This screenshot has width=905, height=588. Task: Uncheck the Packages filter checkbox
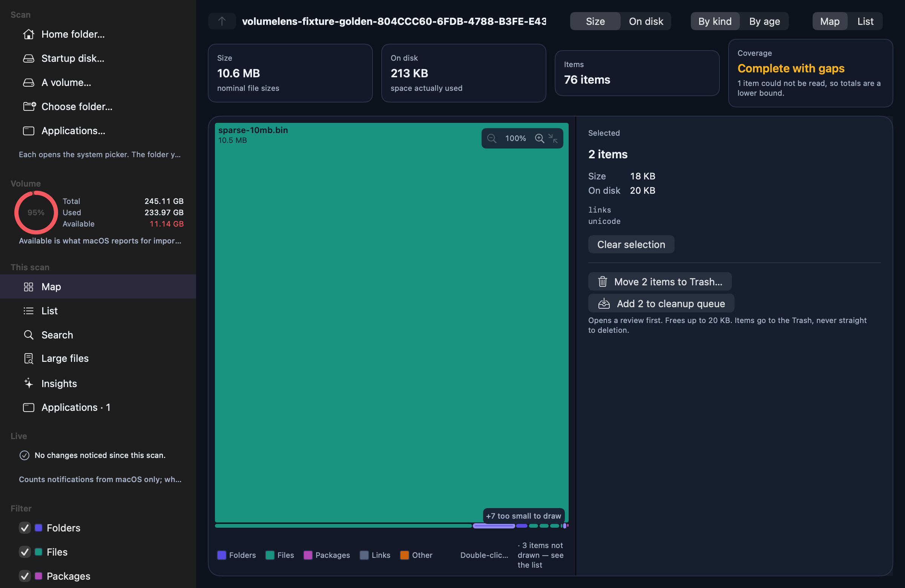click(25, 576)
